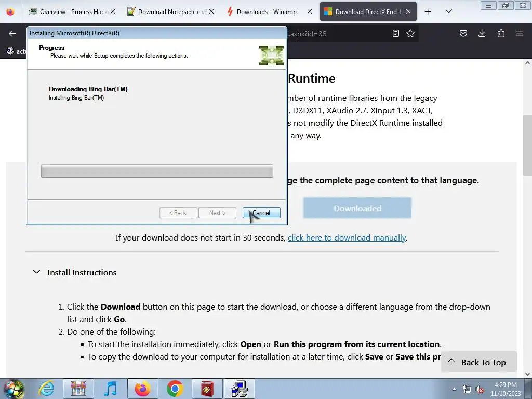
Task: Click the scrollbar down arrow
Action: coord(527,374)
